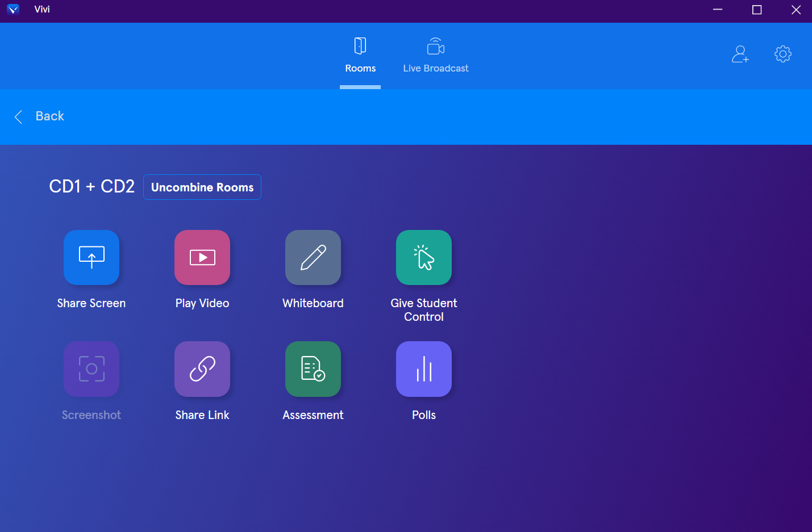The width and height of the screenshot is (812, 532).
Task: Maximize the Vivi window
Action: click(x=757, y=10)
